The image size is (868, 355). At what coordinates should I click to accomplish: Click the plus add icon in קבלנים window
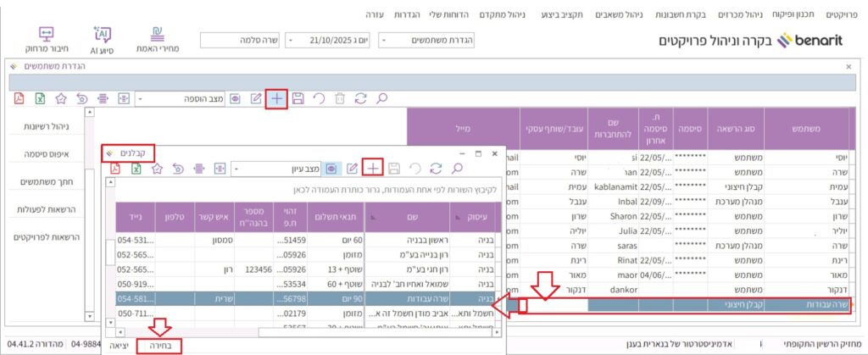pos(372,168)
